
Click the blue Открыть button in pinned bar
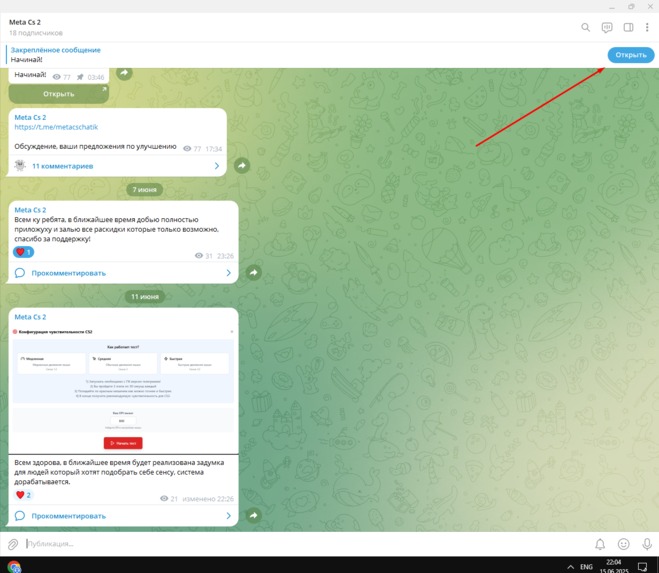coord(630,55)
